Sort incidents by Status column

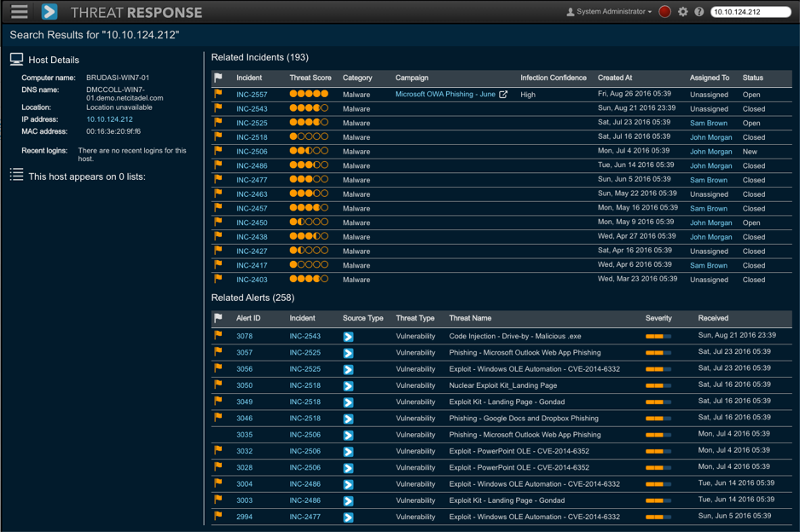point(752,78)
